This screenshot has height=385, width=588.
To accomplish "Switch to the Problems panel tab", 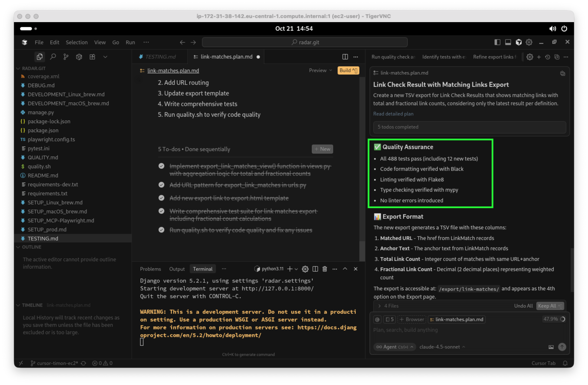I will (150, 269).
